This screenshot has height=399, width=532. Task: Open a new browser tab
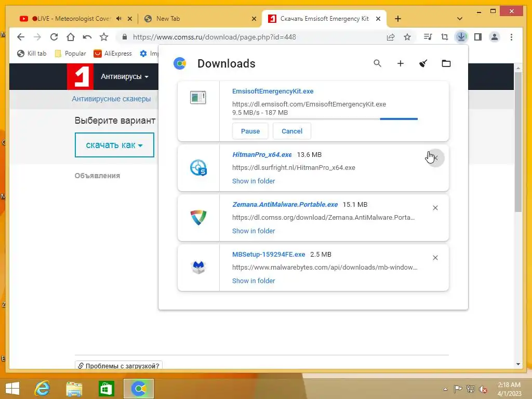(398, 19)
